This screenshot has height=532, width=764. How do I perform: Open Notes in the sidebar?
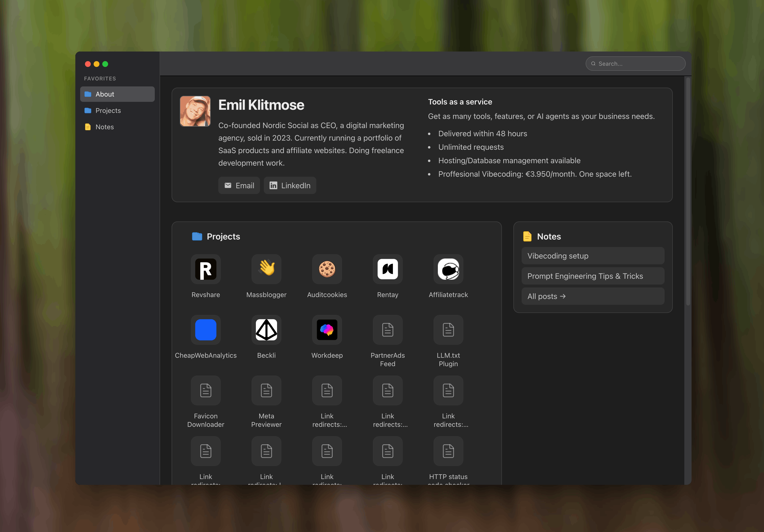click(x=117, y=127)
